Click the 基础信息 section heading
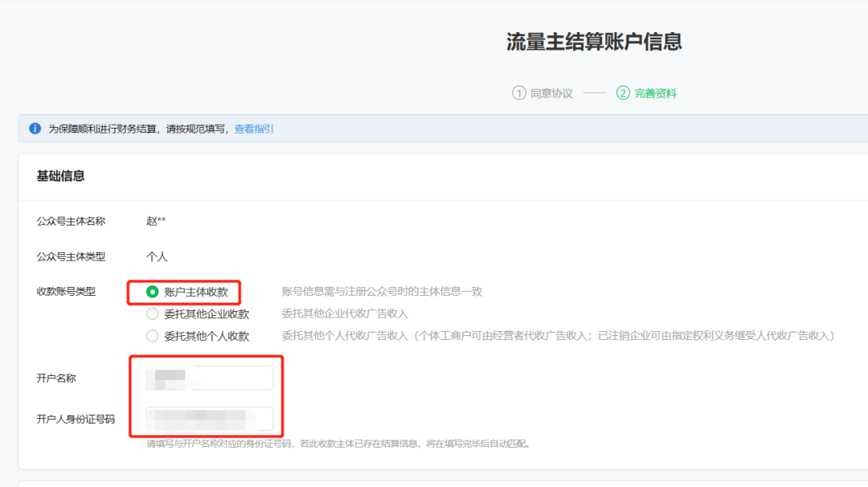 (x=60, y=176)
